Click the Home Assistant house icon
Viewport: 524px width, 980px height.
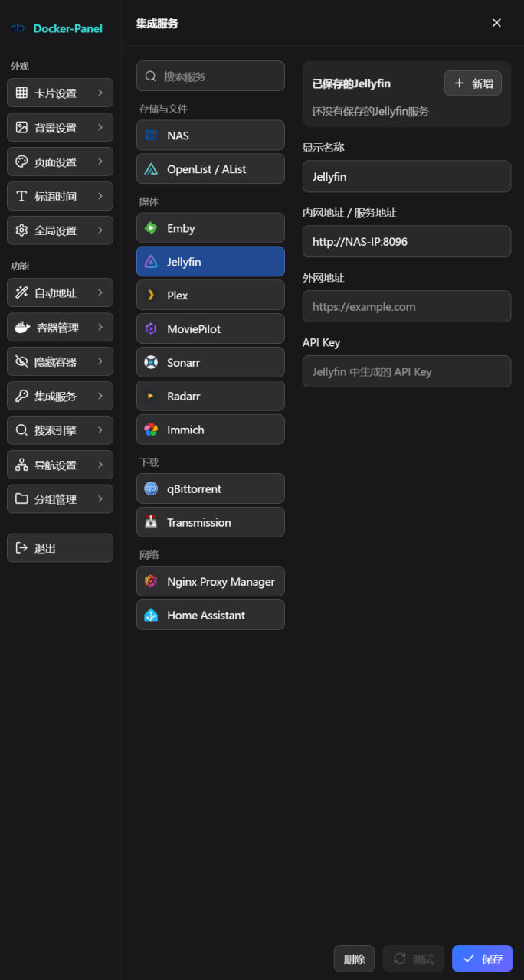pos(151,616)
